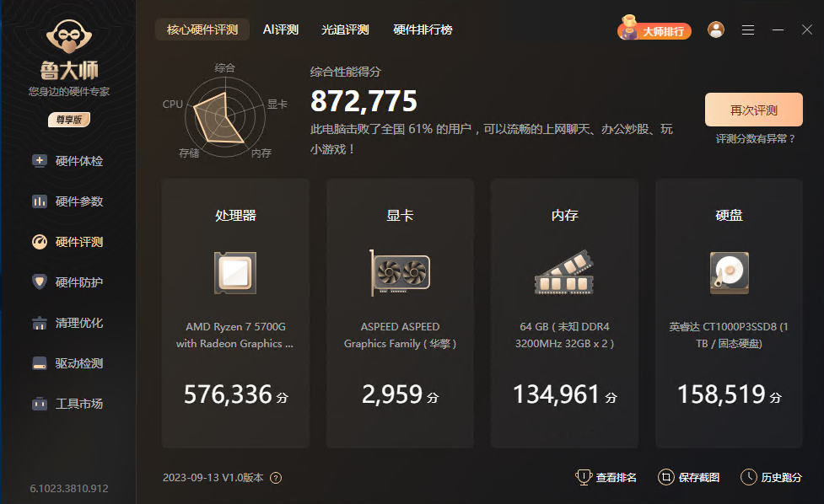The width and height of the screenshot is (824, 504).
Task: Click the 硬盘 card title
Action: tap(729, 215)
